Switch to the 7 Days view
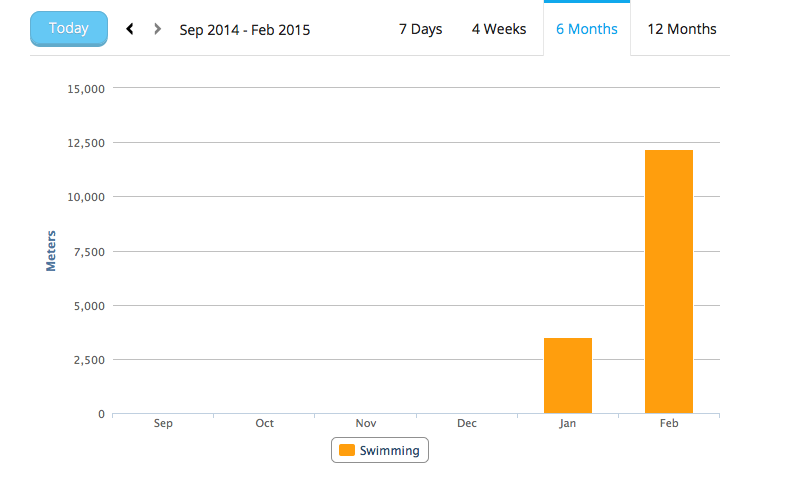The height and width of the screenshot is (487, 794). pyautogui.click(x=420, y=29)
